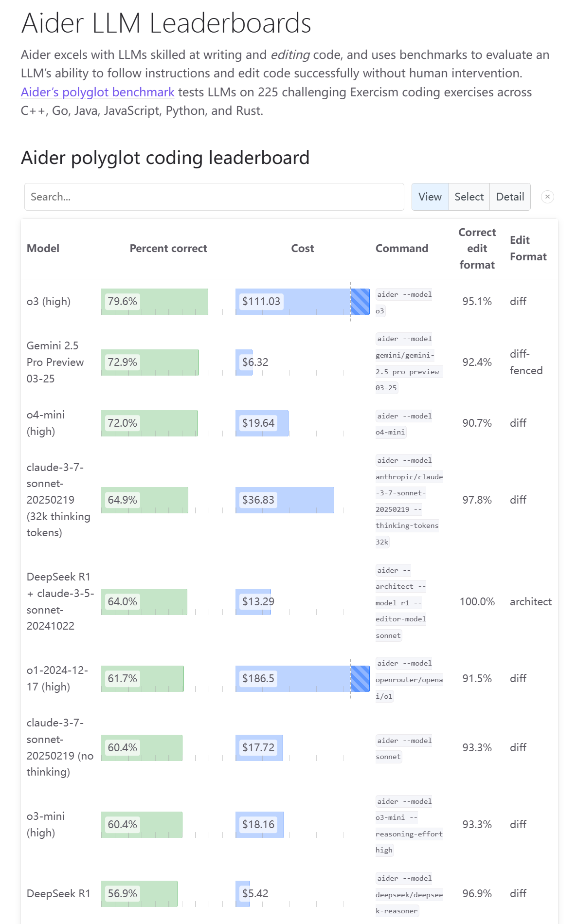Image resolution: width=577 pixels, height=924 pixels.
Task: Click the $19.64 cost bar
Action: pos(262,423)
